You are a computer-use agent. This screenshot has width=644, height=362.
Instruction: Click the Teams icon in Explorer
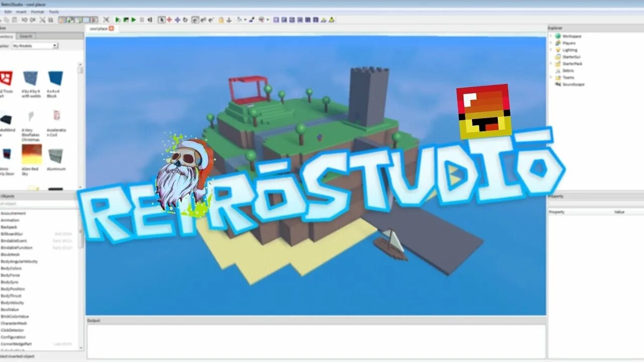click(558, 77)
